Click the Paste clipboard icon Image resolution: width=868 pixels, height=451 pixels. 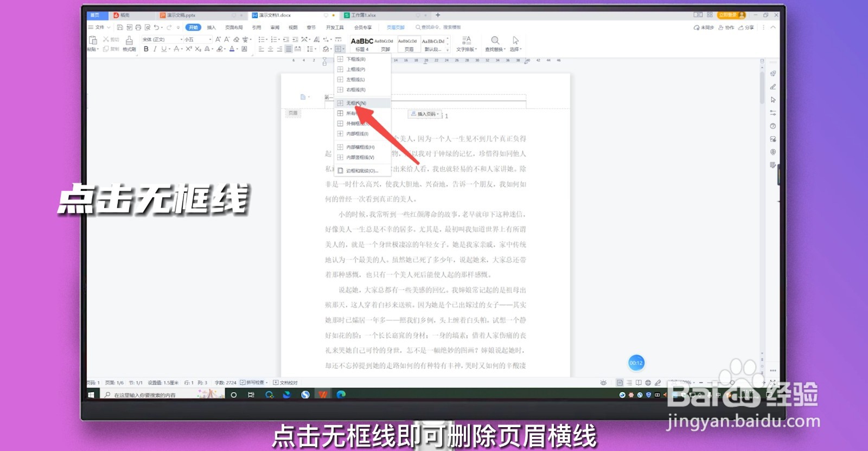click(x=93, y=40)
